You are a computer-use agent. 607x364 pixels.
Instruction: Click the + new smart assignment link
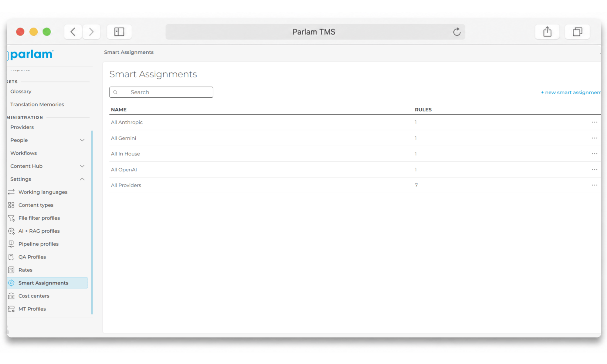pyautogui.click(x=571, y=93)
